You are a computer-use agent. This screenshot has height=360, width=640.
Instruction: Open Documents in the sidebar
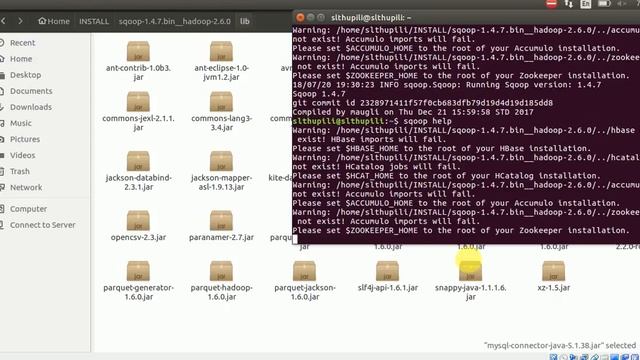coord(31,91)
